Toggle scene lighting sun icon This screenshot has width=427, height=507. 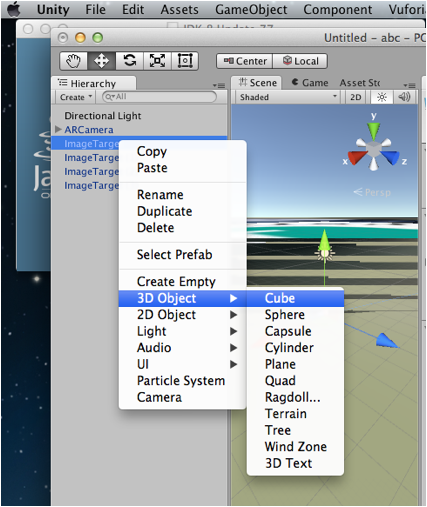[x=381, y=97]
